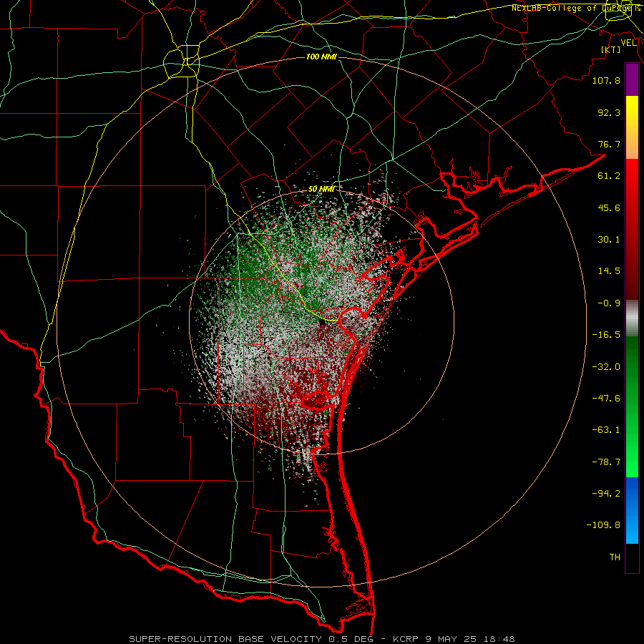Click the 61.2 velocity scale value
This screenshot has width=644, height=644.
[x=609, y=176]
